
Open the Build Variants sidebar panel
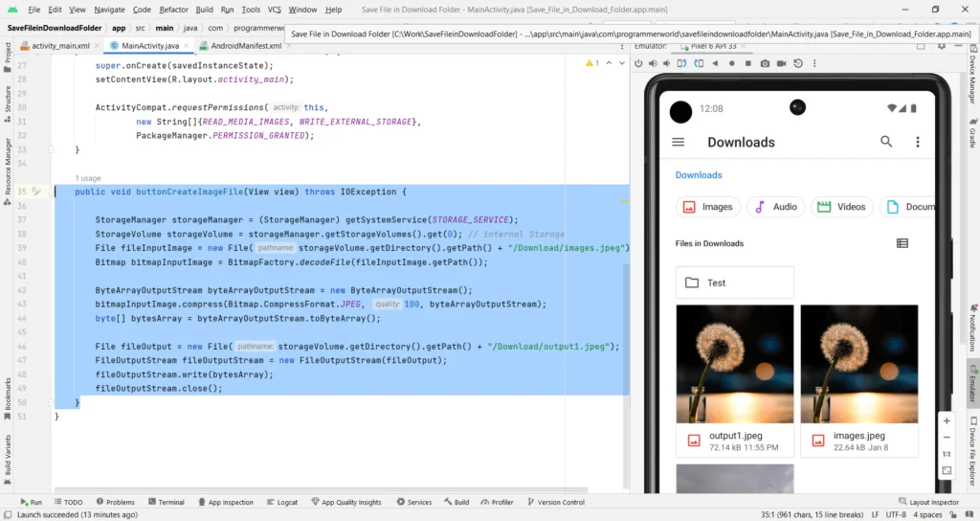click(8, 461)
